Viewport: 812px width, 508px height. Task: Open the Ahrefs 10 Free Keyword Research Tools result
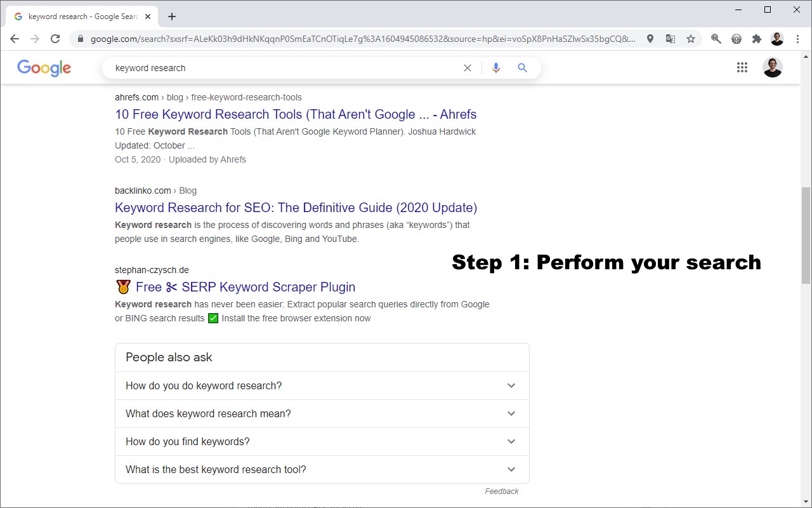tap(296, 114)
